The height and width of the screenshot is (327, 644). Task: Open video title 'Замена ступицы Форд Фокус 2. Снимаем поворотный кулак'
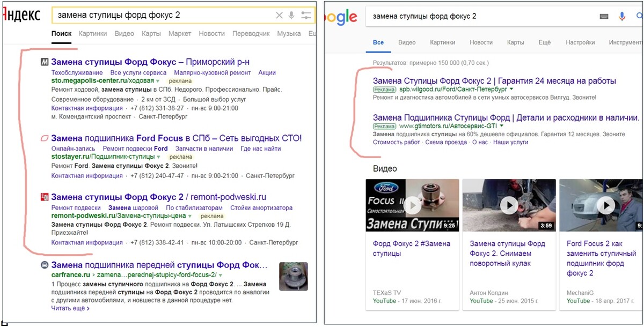[507, 253]
